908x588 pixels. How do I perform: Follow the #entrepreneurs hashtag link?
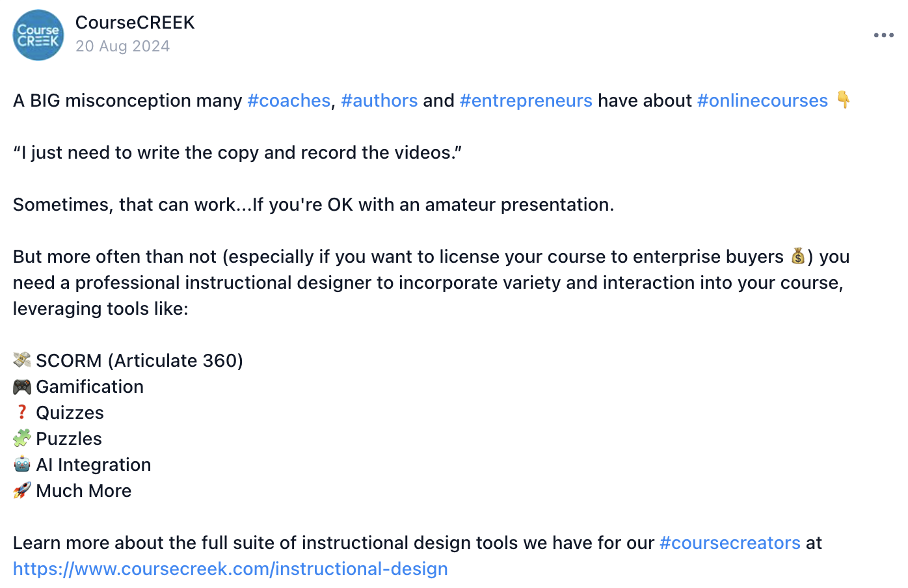[526, 101]
